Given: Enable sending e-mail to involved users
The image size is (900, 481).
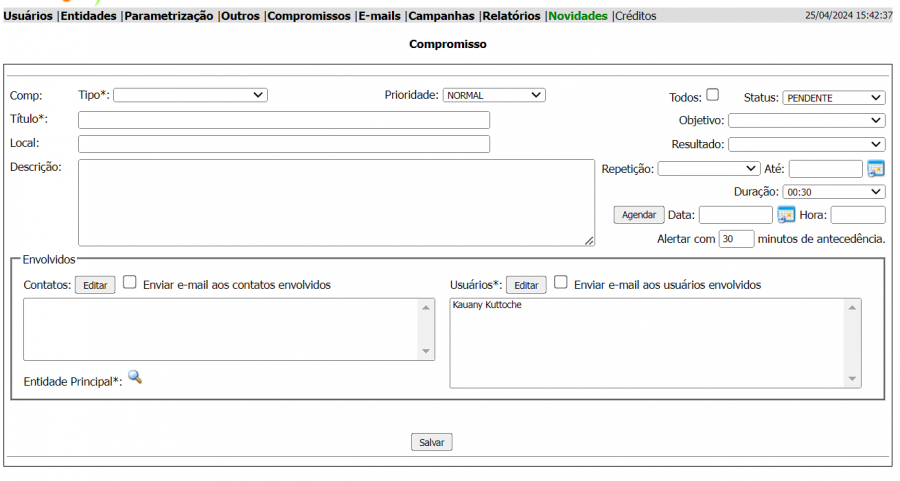Looking at the screenshot, I should (x=561, y=283).
